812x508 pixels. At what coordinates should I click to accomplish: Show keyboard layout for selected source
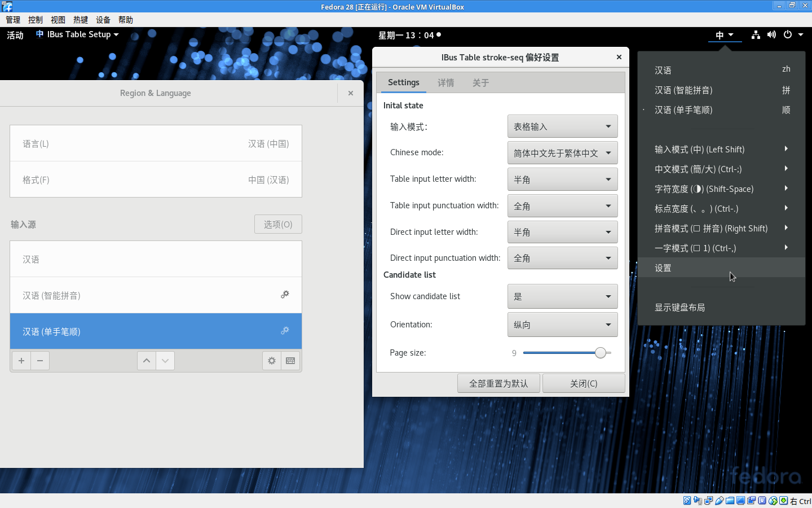pyautogui.click(x=290, y=361)
